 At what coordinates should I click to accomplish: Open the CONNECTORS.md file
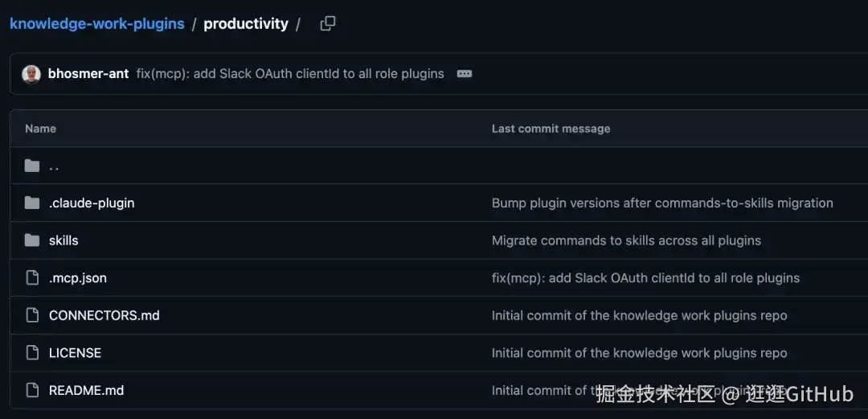104,315
